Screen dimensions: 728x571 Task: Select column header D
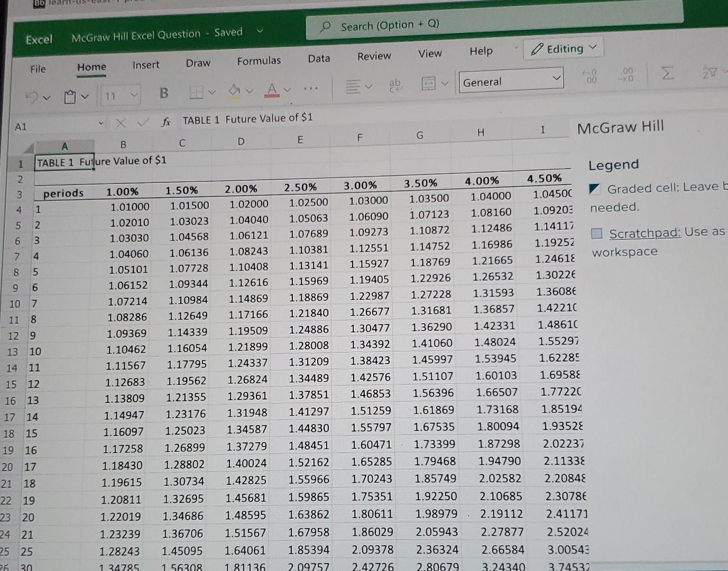tap(241, 141)
